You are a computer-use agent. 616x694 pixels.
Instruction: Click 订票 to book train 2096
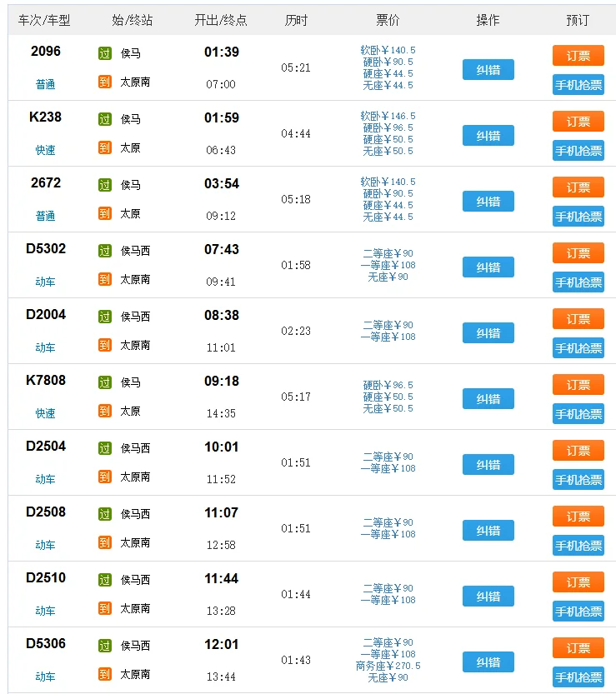(x=578, y=54)
